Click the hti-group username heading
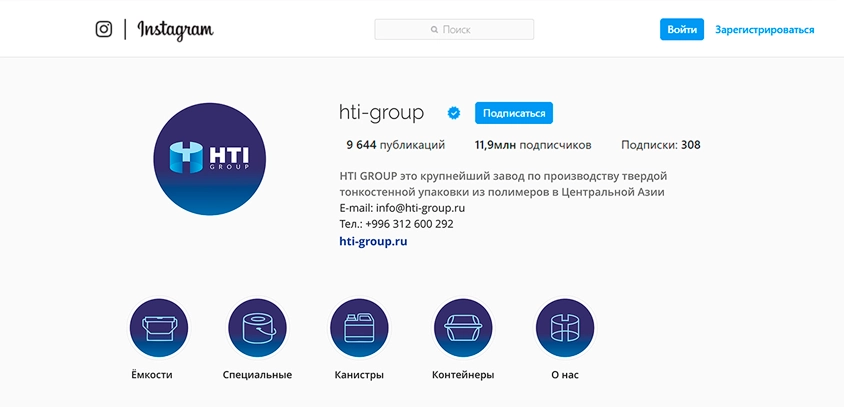 382,113
